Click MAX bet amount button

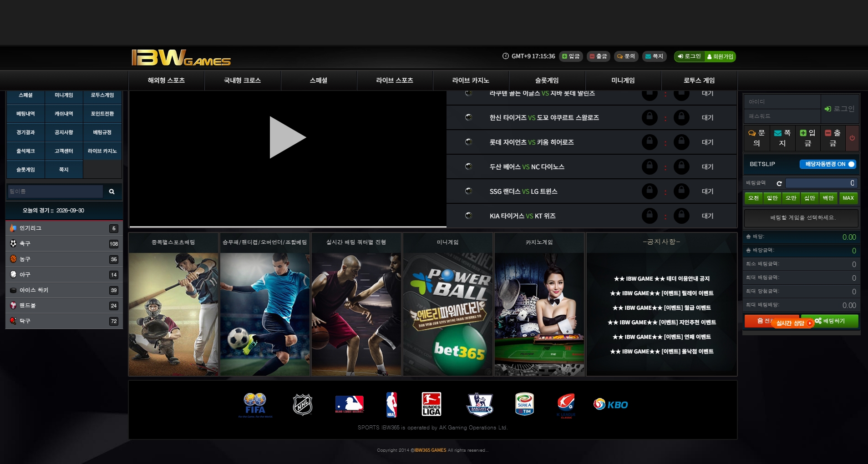point(848,198)
